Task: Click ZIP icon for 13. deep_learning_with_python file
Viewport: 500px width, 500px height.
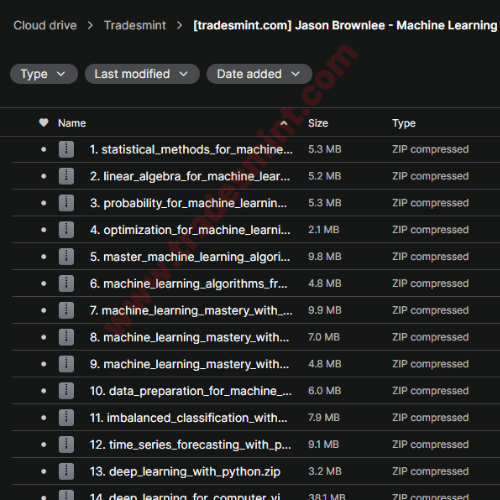Action: click(66, 471)
